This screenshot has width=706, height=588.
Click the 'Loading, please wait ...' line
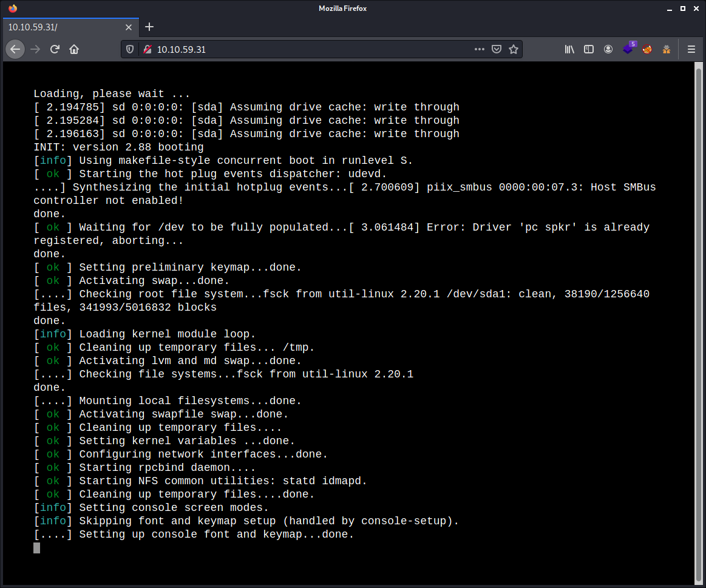click(x=112, y=93)
